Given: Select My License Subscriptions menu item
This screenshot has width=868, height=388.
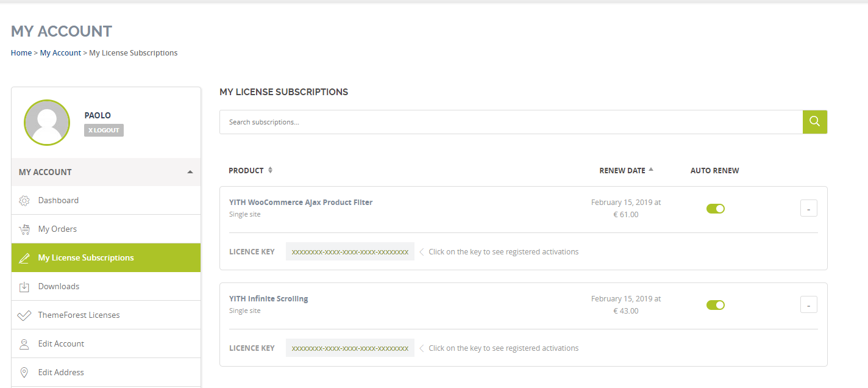Looking at the screenshot, I should [x=106, y=257].
